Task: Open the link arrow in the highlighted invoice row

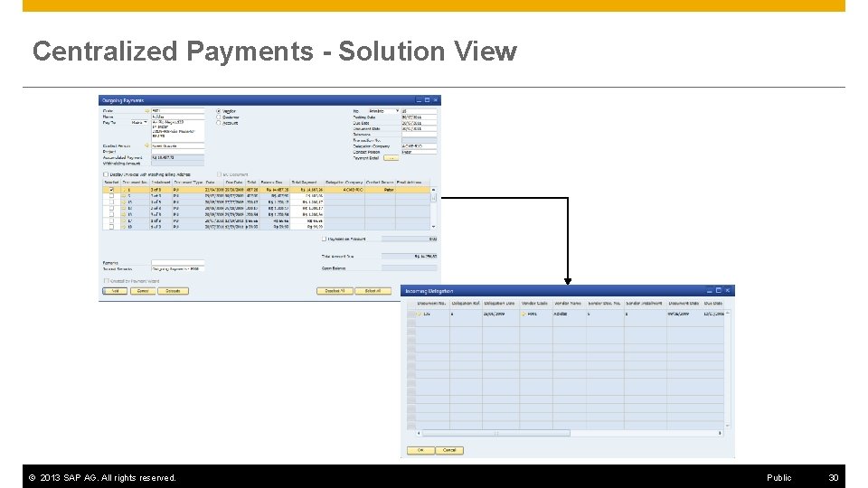Action: [x=124, y=190]
